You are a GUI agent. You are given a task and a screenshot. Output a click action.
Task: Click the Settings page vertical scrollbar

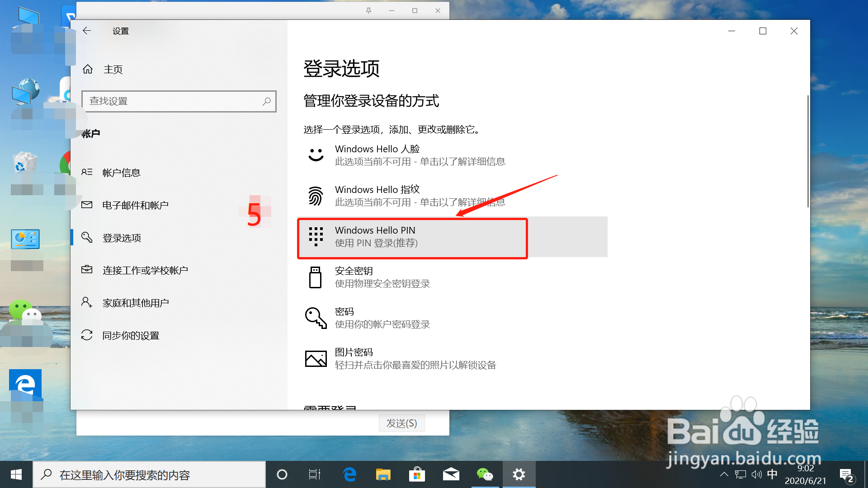(x=808, y=151)
